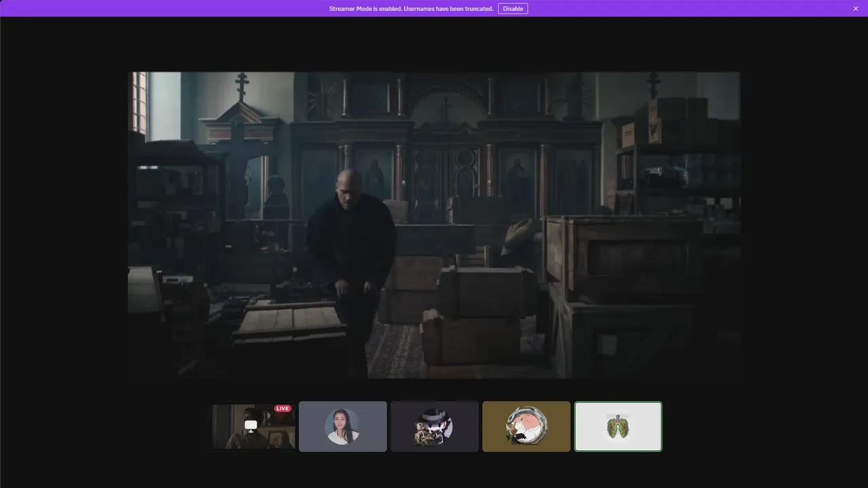The width and height of the screenshot is (868, 488).
Task: Select the LIVE stream participant tile
Action: (252, 426)
